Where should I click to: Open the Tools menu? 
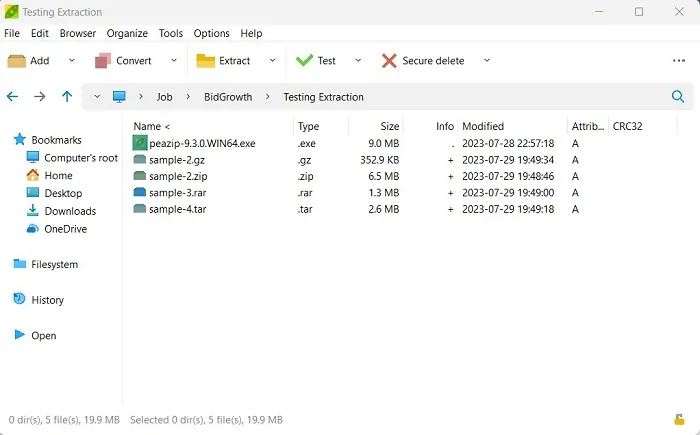pyautogui.click(x=171, y=33)
